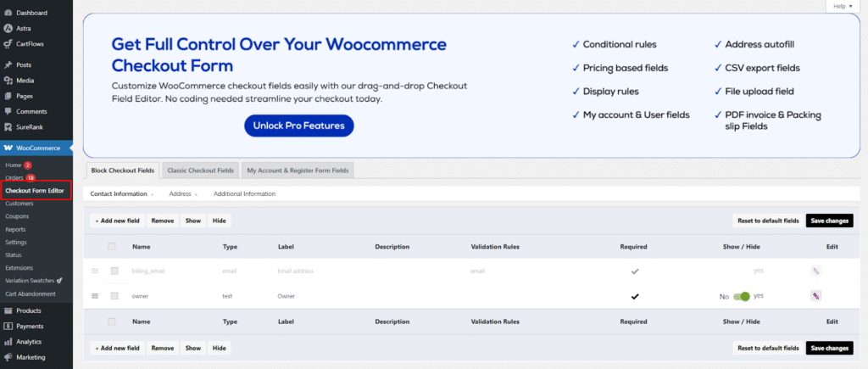
Task: Expand the Help dropdown
Action: point(842,6)
